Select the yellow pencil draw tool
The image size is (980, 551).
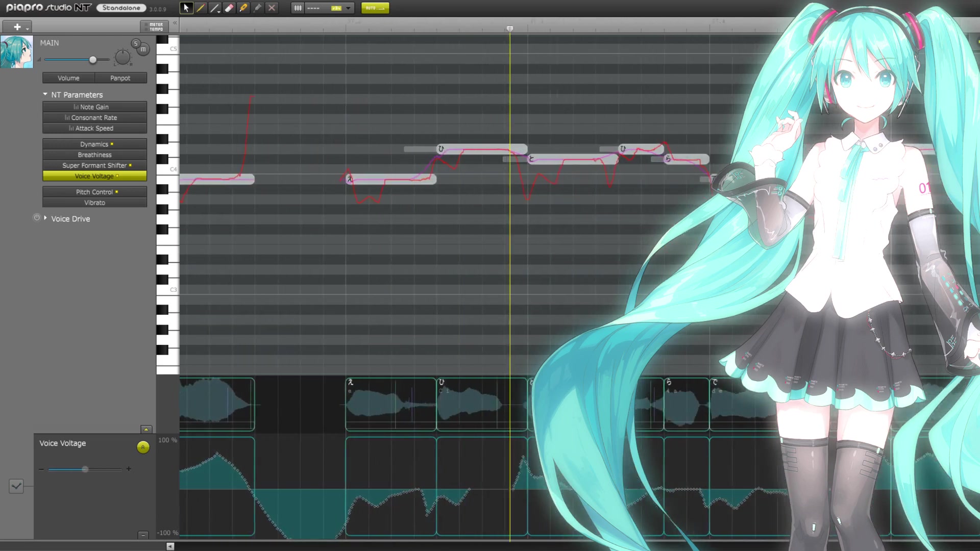click(201, 8)
